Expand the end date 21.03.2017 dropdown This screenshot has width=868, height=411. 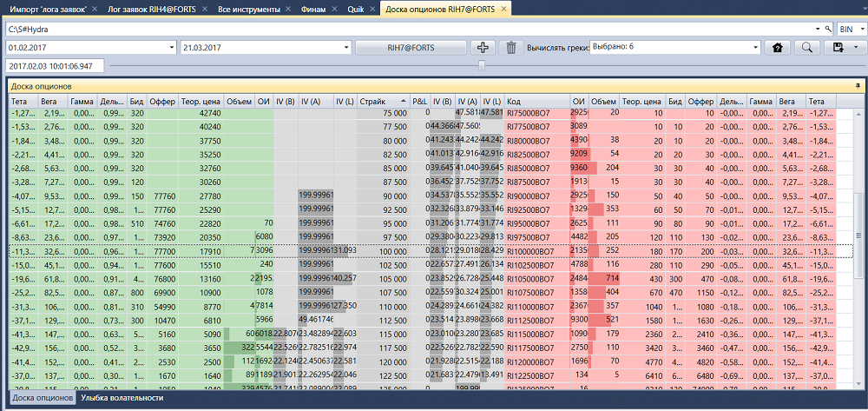(346, 48)
